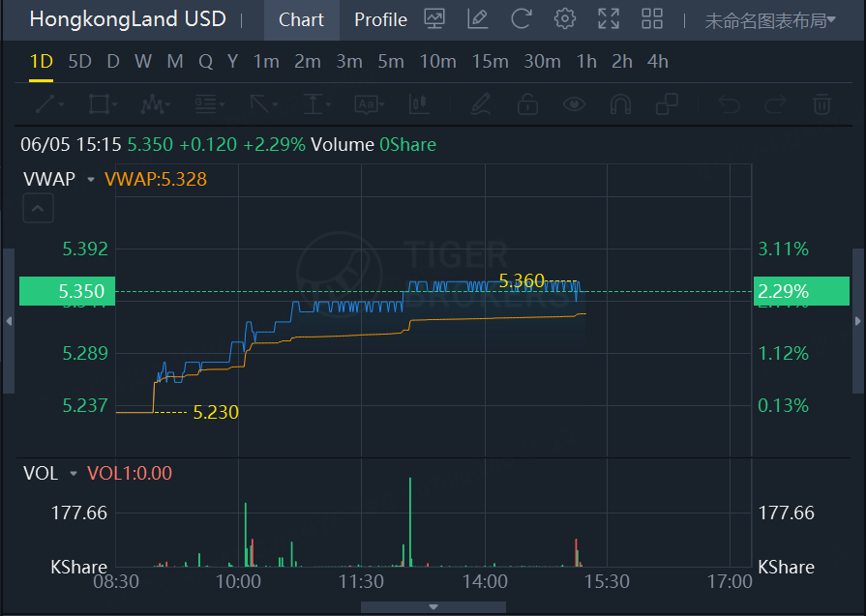The width and height of the screenshot is (866, 616).
Task: Click the brush pen drawing tool
Action: point(481,103)
